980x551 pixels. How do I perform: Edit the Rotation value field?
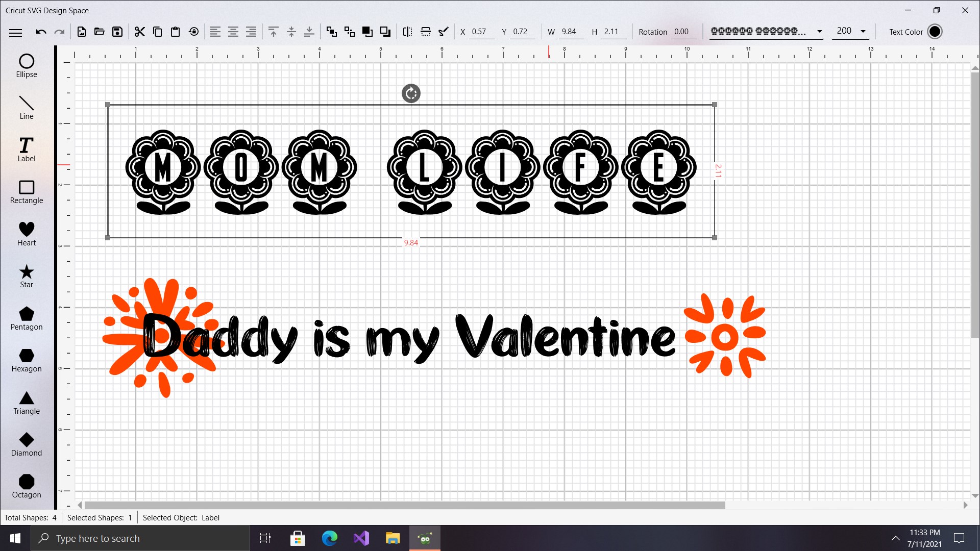684,32
